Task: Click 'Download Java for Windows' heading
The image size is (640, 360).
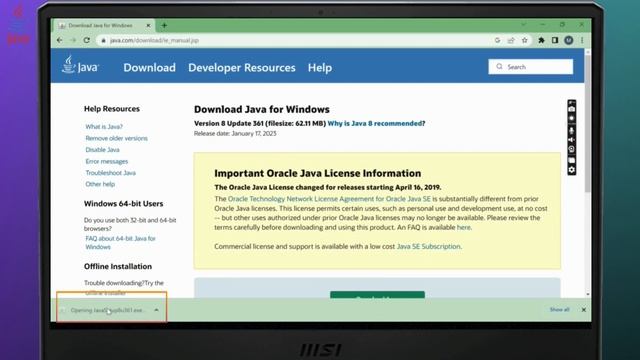Action: coord(262,109)
